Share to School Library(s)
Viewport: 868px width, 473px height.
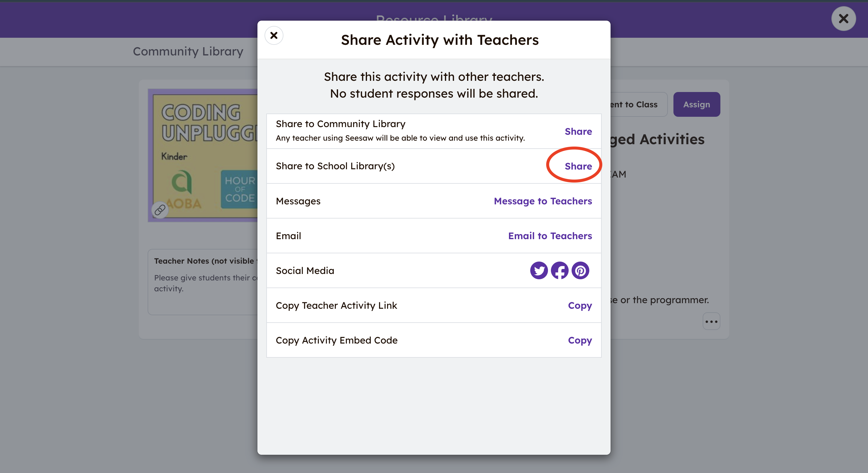(578, 166)
